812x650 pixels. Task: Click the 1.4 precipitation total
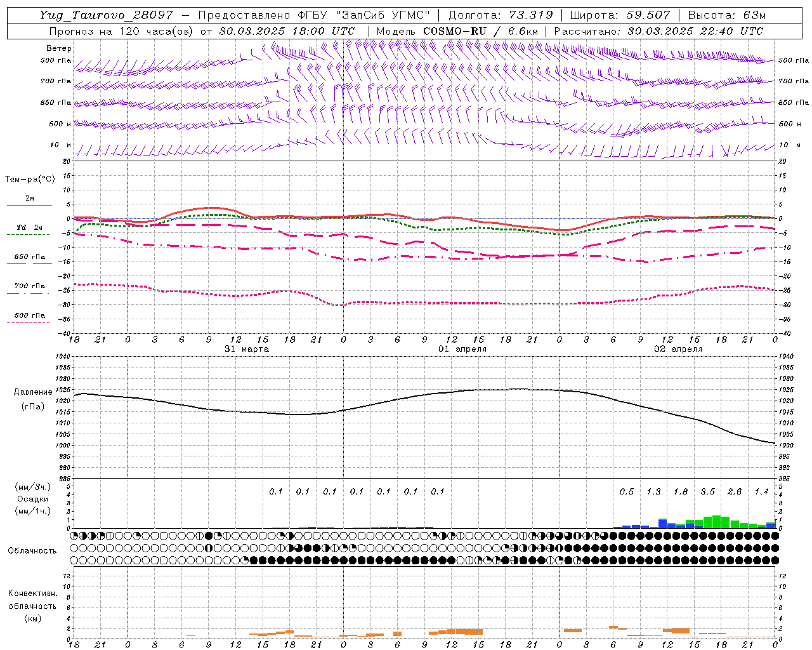coord(761,492)
